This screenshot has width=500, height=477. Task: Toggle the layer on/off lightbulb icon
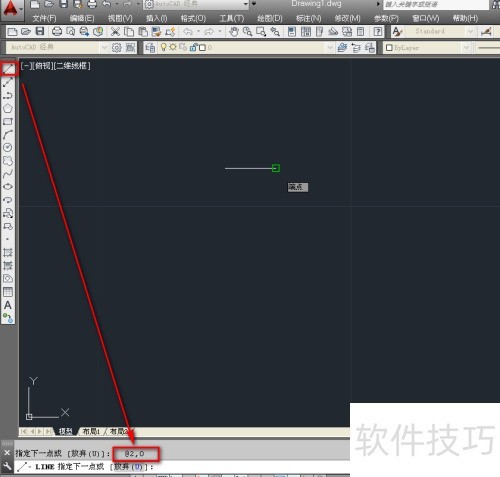[163, 47]
